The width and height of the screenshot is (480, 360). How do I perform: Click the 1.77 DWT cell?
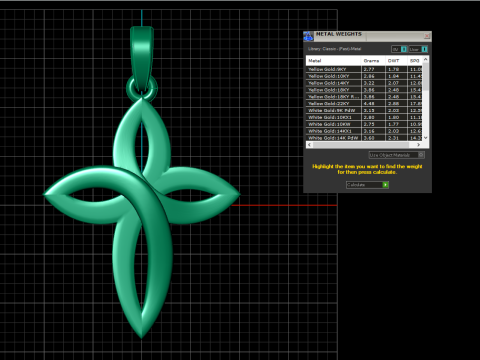click(396, 124)
